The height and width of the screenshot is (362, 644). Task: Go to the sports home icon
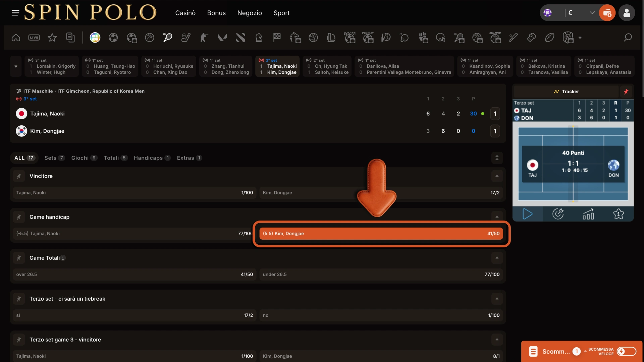point(16,38)
